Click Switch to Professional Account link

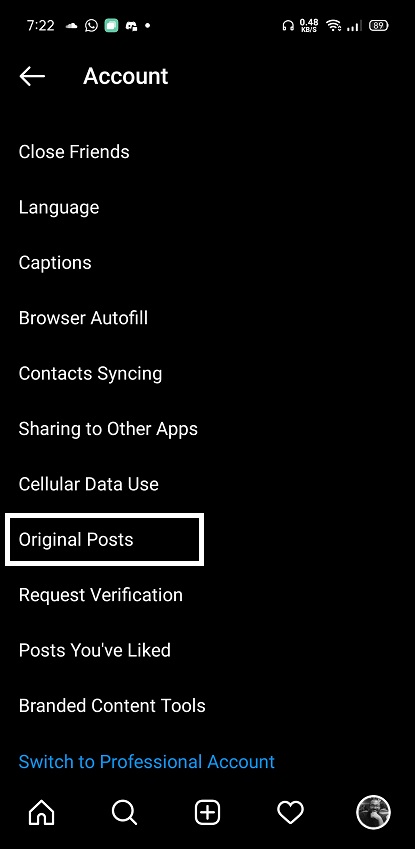pyautogui.click(x=147, y=762)
